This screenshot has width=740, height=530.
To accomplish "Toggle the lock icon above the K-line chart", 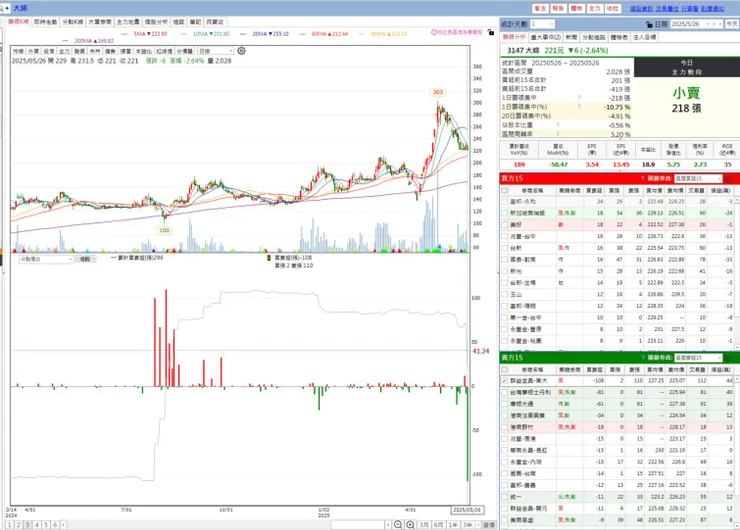I will coord(491,33).
